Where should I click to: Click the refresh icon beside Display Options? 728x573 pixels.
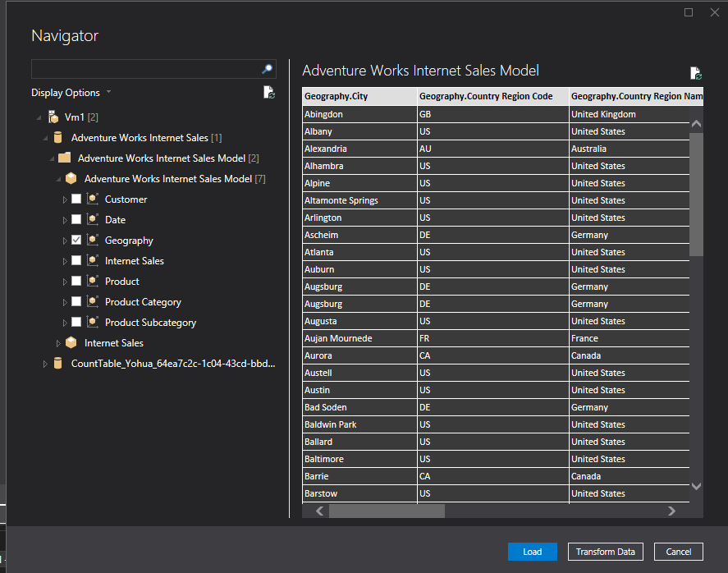269,93
